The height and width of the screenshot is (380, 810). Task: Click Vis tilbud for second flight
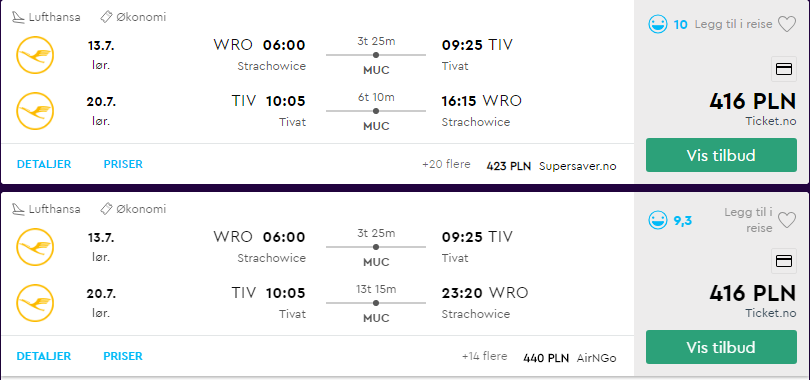click(721, 347)
